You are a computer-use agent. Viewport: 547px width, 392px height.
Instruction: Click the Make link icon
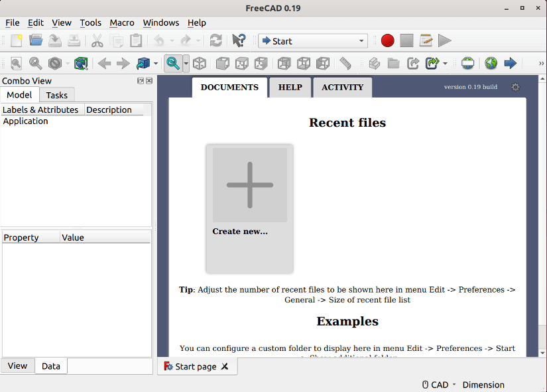[413, 64]
